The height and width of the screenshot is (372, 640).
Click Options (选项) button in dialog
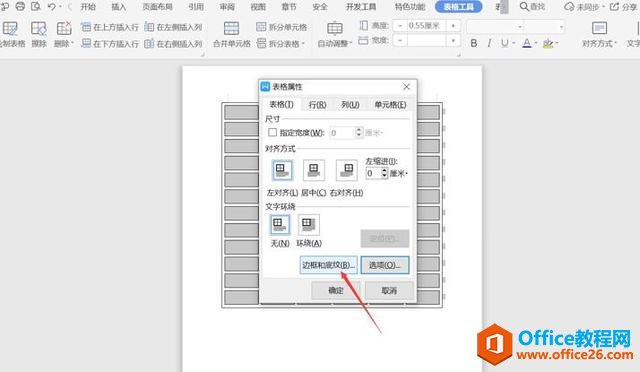pos(384,265)
